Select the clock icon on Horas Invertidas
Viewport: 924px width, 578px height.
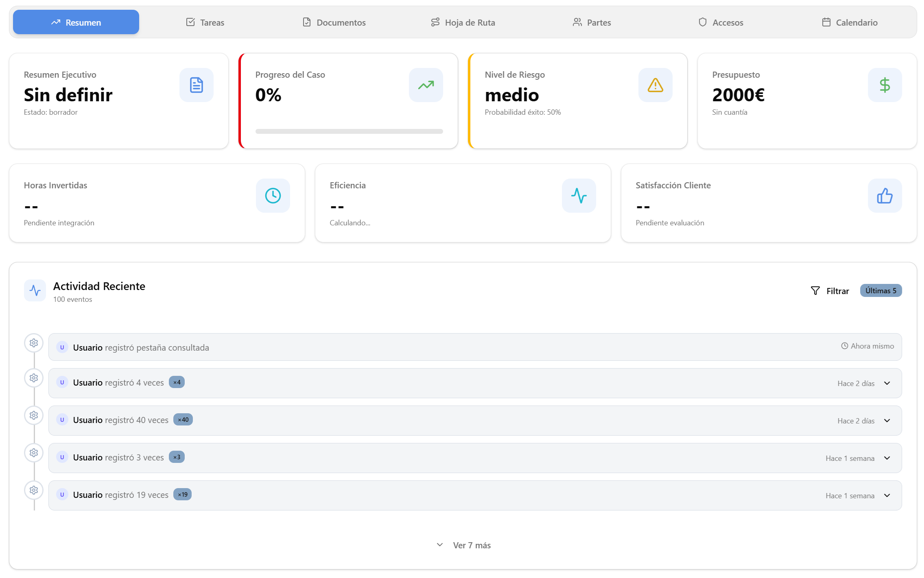coord(273,195)
